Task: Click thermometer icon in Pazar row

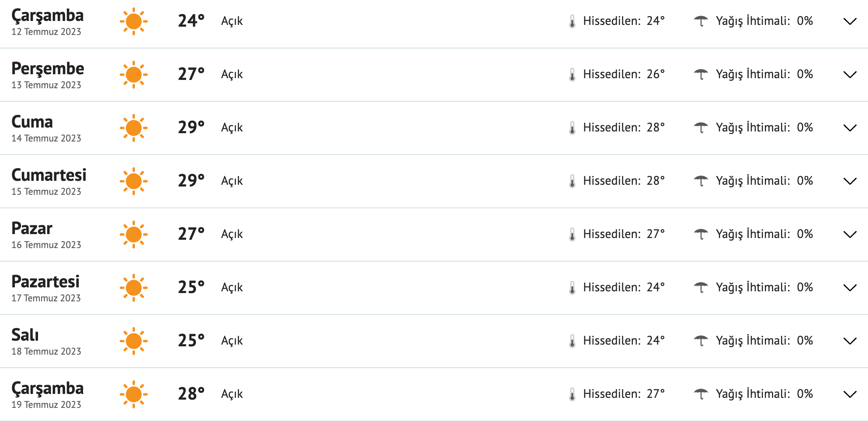Action: [572, 235]
